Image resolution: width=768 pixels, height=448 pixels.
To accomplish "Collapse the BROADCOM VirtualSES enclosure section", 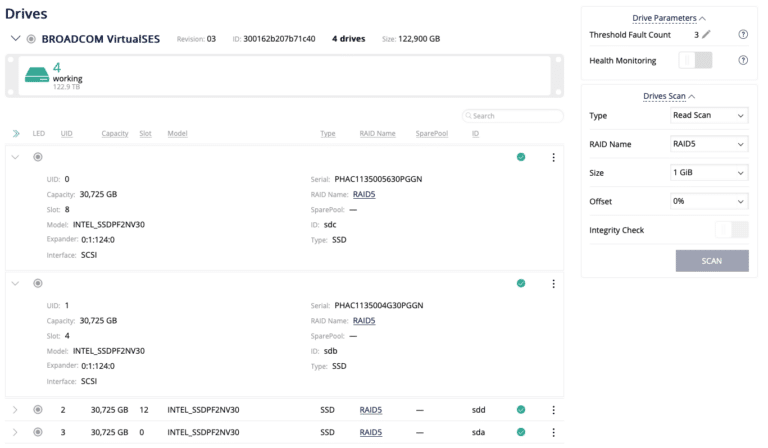I will [16, 38].
